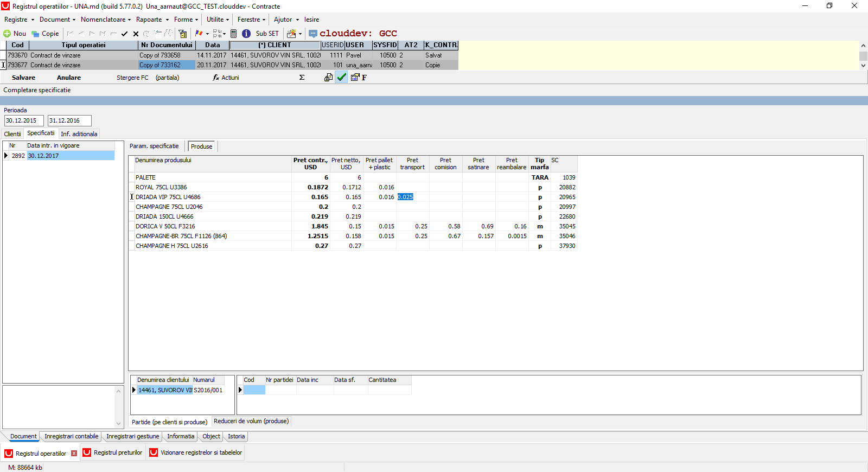Click the wizard star icon in toolbar
This screenshot has height=472, width=868.
tap(291, 34)
